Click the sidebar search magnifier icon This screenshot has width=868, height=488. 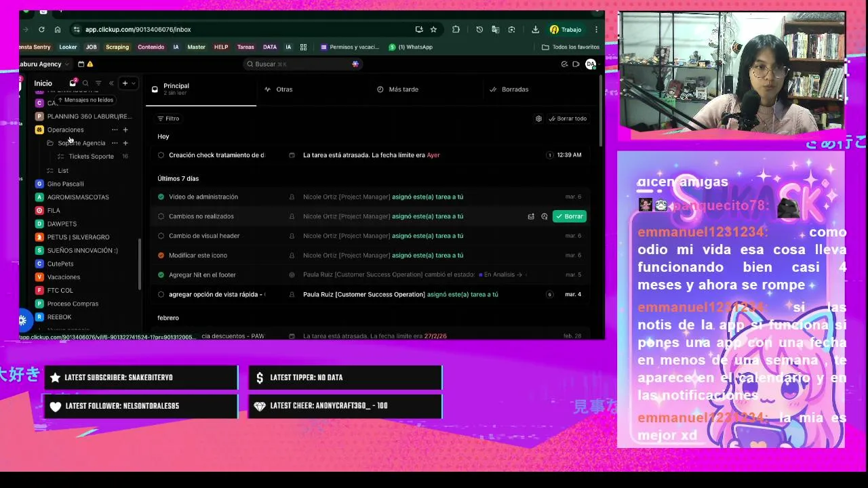tap(85, 83)
